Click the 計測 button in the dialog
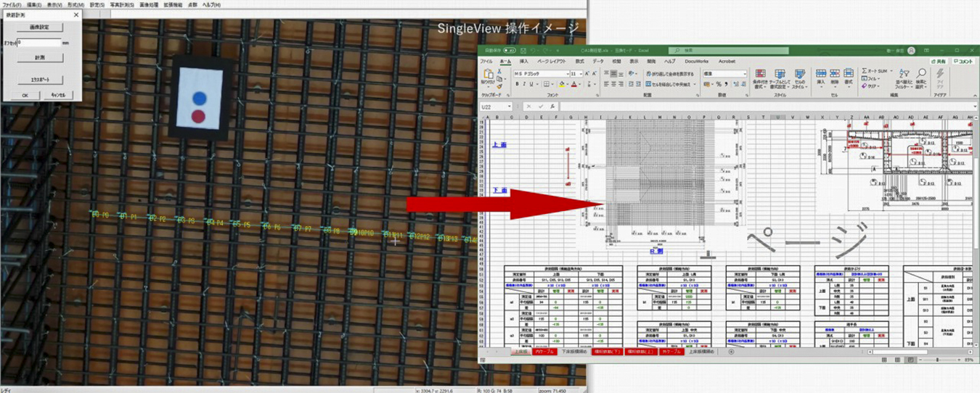Image resolution: width=980 pixels, height=393 pixels. click(x=40, y=57)
